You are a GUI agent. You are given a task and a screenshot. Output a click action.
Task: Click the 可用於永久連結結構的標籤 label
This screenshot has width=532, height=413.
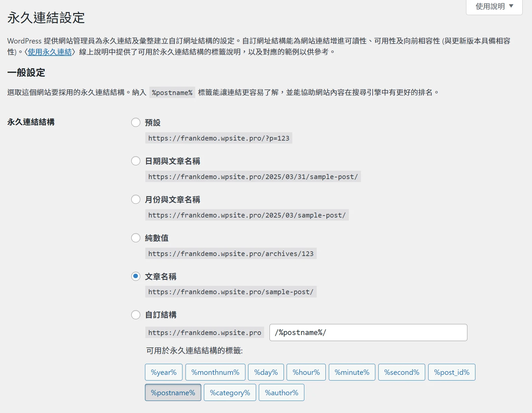click(x=195, y=351)
